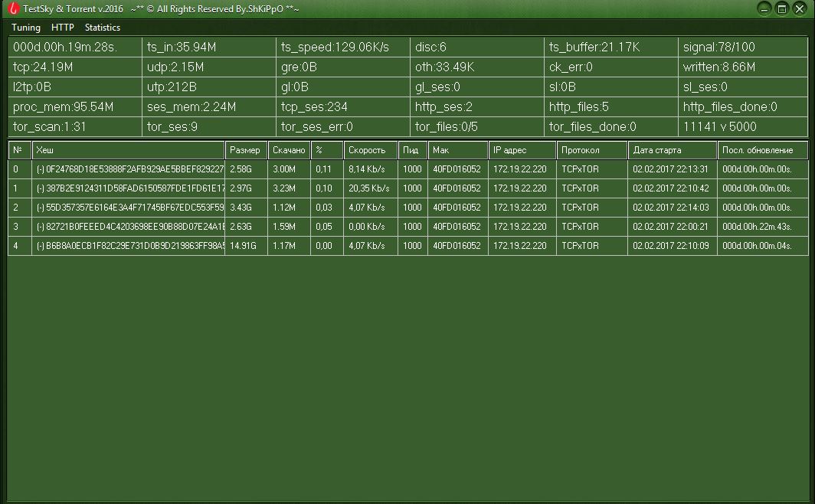The height and width of the screenshot is (504, 815).
Task: Click the tor_files:0/5 statistic cell
Action: click(476, 127)
